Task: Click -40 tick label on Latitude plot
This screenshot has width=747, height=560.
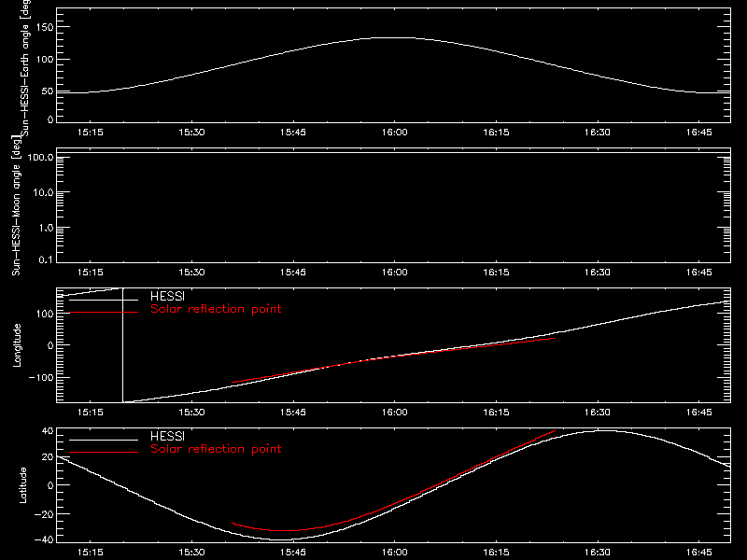Action: coord(44,540)
